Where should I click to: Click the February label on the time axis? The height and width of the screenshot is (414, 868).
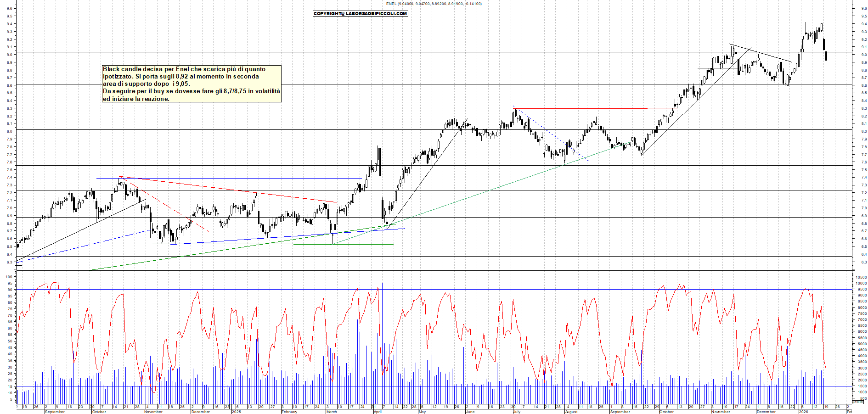pyautogui.click(x=289, y=412)
